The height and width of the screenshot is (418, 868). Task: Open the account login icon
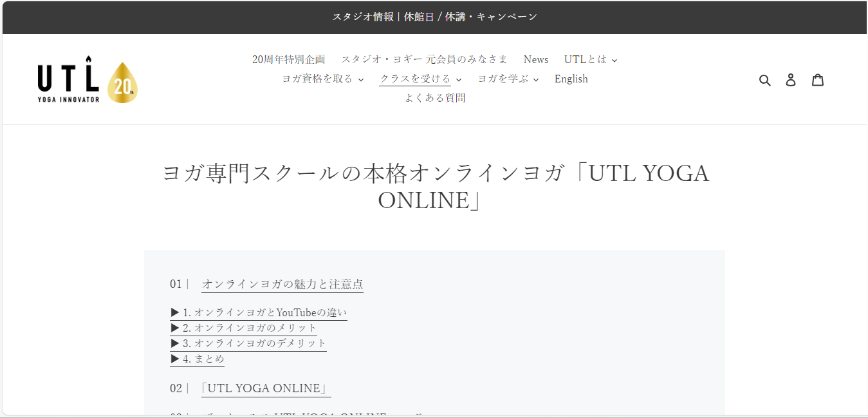click(791, 80)
